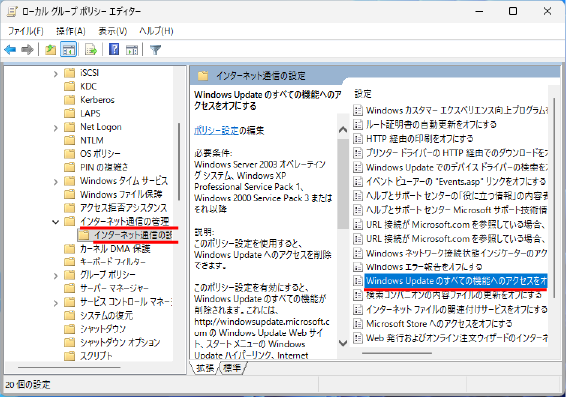
Task: Click the Windows エラー報告 policy icon
Action: [x=358, y=267]
